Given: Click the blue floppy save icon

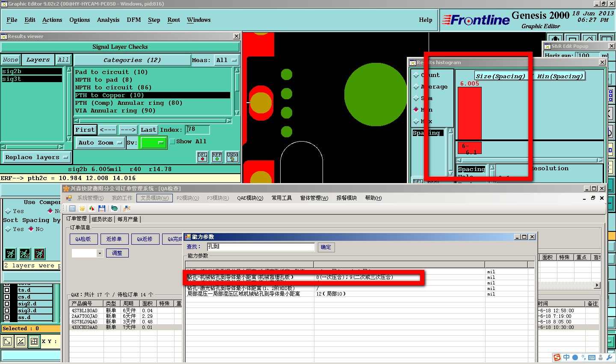Looking at the screenshot, I should (x=102, y=208).
